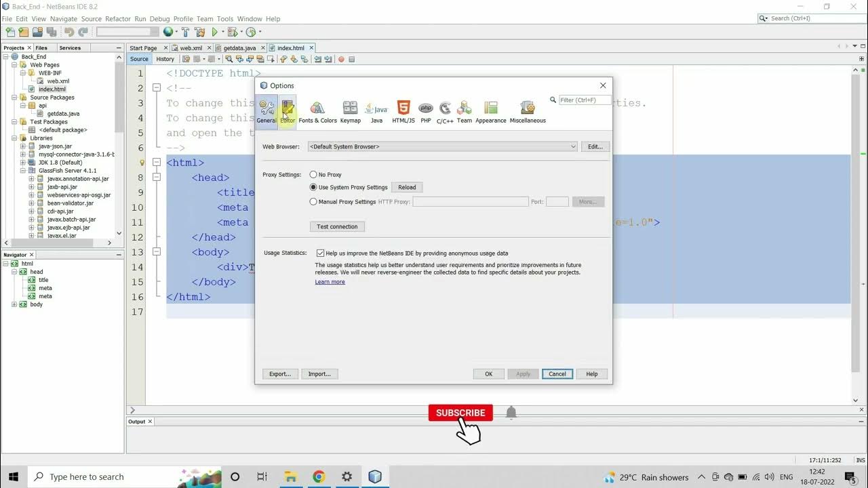Open the Team options category

[x=465, y=112]
